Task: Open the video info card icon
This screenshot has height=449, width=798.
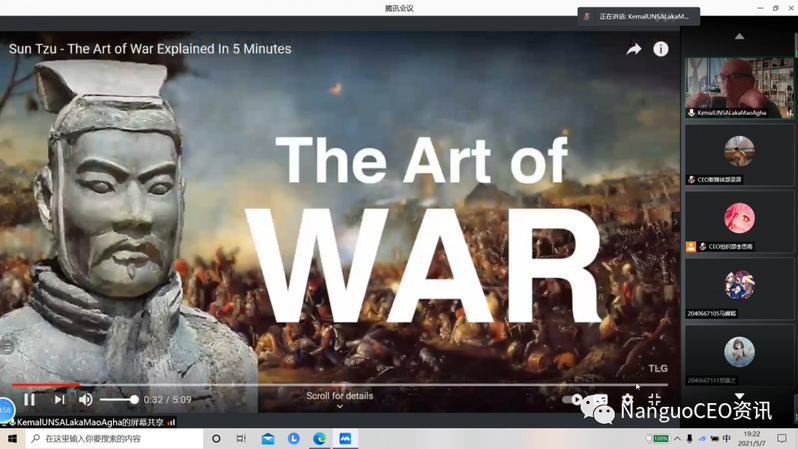Action: (661, 49)
